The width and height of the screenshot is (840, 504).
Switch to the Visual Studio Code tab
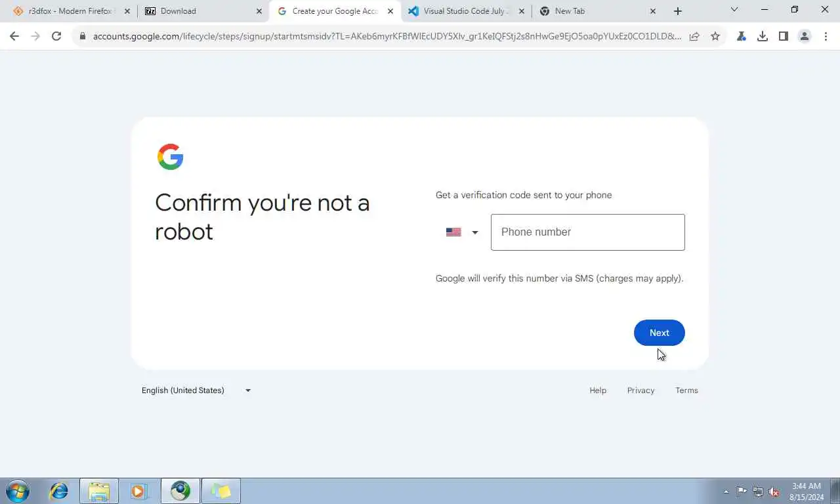point(466,11)
